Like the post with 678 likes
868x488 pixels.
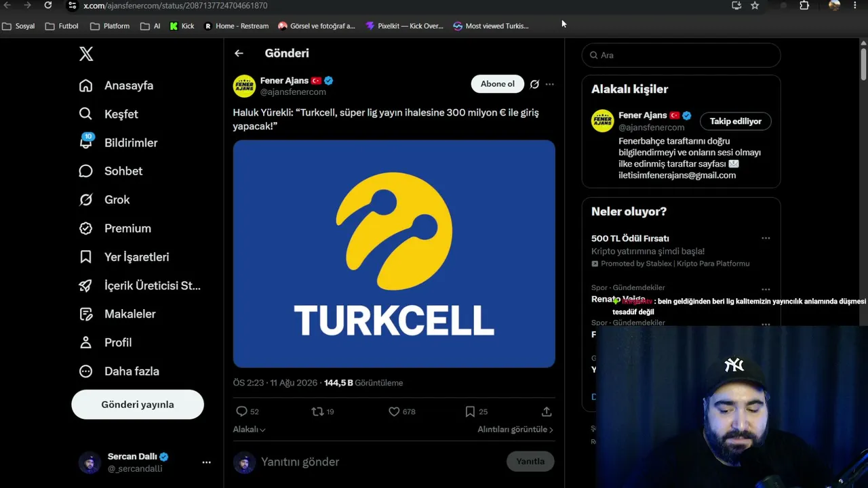[394, 411]
